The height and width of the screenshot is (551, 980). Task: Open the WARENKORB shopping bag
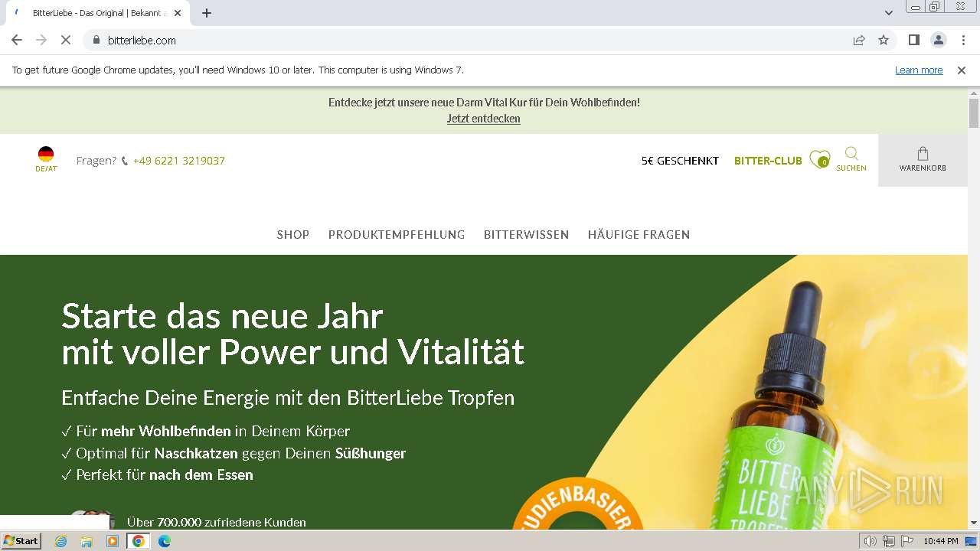click(x=923, y=160)
